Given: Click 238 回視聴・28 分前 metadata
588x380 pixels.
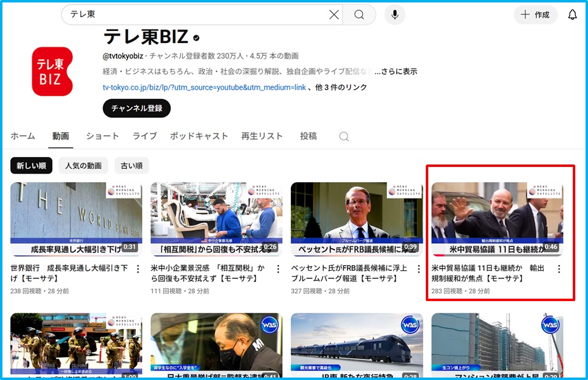Looking at the screenshot, I should coord(39,291).
